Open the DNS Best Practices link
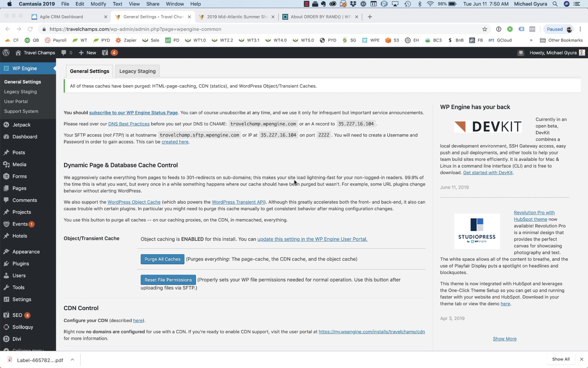The image size is (588, 368). point(129,124)
